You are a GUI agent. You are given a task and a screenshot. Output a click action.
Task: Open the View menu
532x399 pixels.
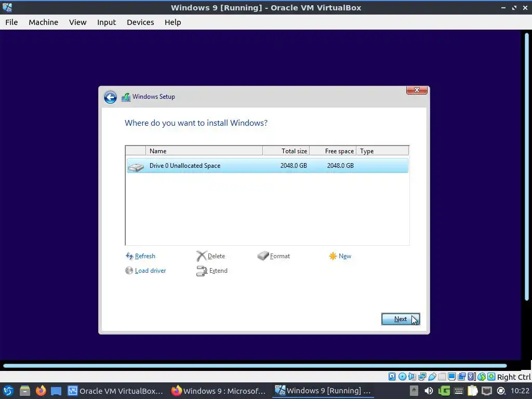pos(78,22)
